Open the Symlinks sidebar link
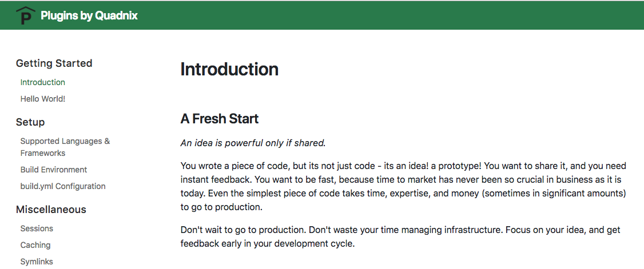Viewport: 644px width, 269px height. click(x=37, y=262)
